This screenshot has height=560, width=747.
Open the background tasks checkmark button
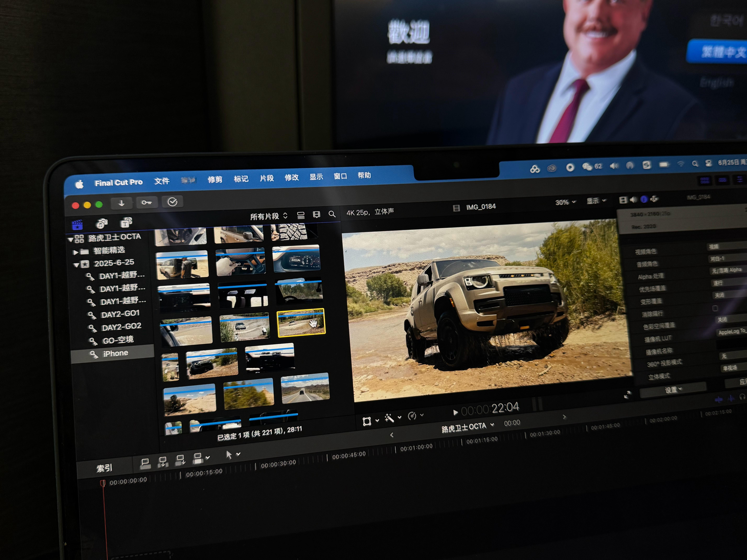pos(173,202)
